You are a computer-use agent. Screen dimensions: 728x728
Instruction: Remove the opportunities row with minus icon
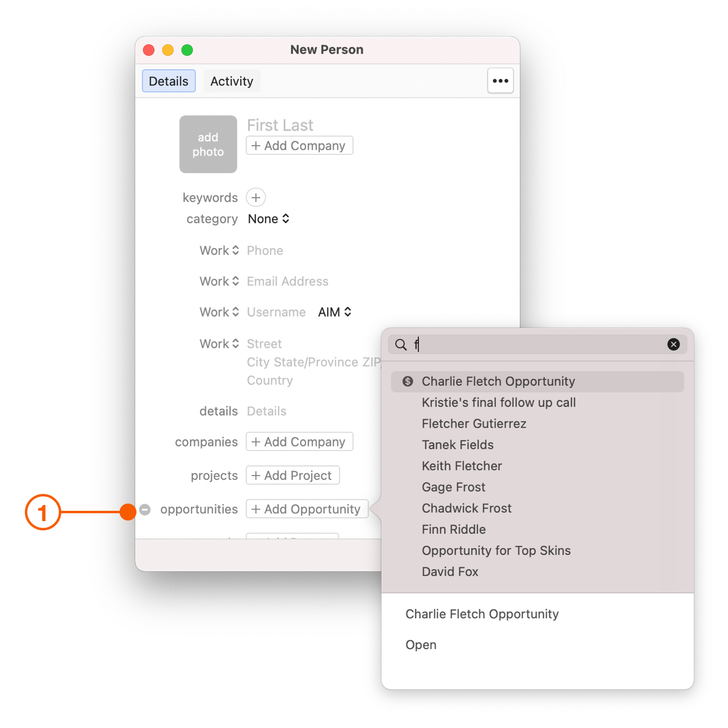coord(145,510)
